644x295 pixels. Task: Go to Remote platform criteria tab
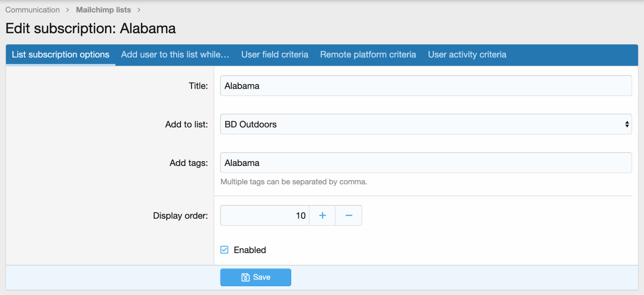point(368,55)
